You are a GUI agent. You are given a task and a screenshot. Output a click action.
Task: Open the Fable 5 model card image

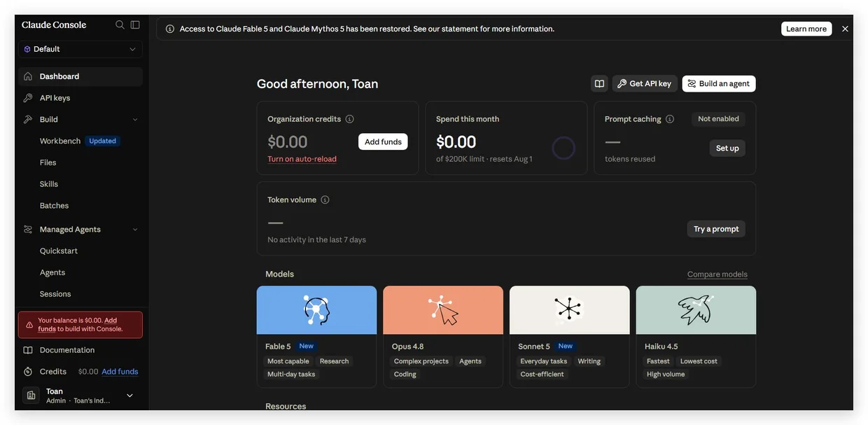[x=316, y=310]
